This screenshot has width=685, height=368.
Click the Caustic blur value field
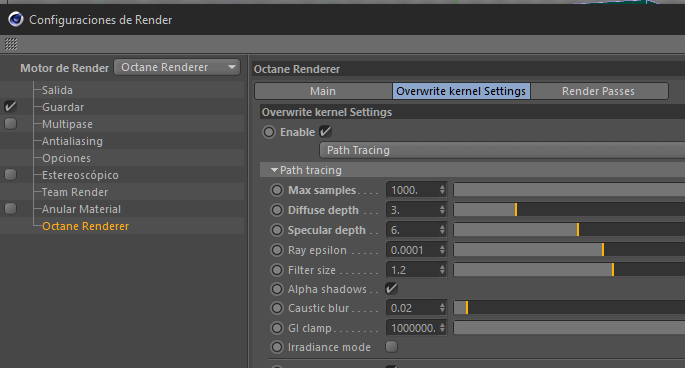click(x=412, y=308)
